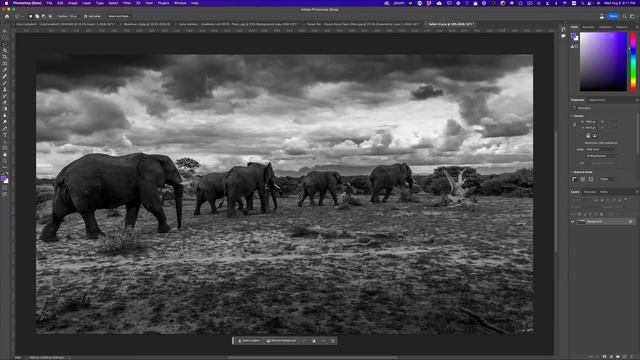Toggle guides icon under Rulers & Grids
The image size is (640, 360).
[591, 179]
